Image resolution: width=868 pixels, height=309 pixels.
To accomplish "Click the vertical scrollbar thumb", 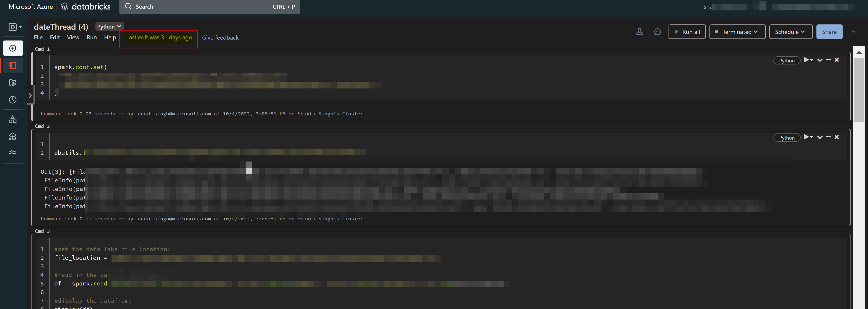I will (x=859, y=90).
